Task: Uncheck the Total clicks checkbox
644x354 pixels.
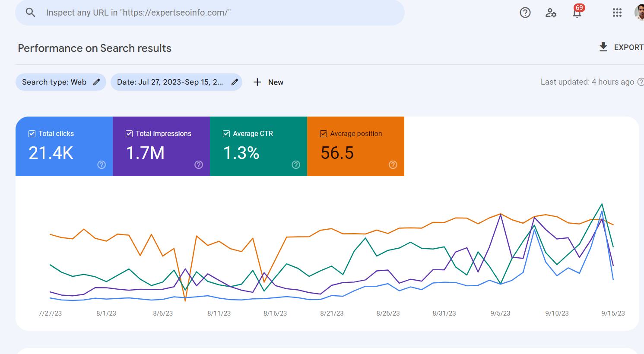Action: tap(32, 134)
